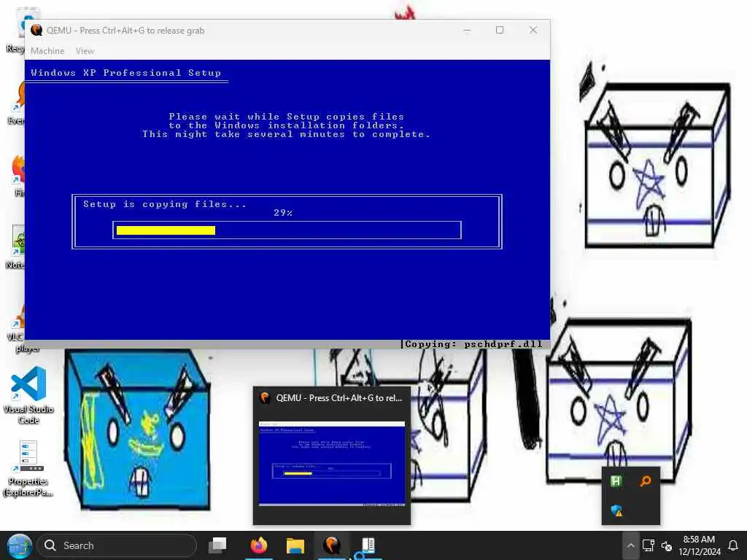Open Windows Security shield tray icon
747x560 pixels.
coord(616,511)
